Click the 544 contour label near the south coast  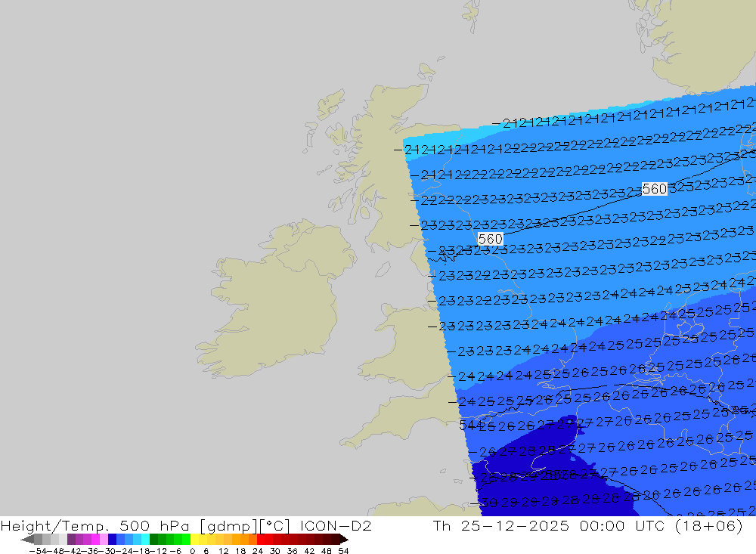pos(470,425)
